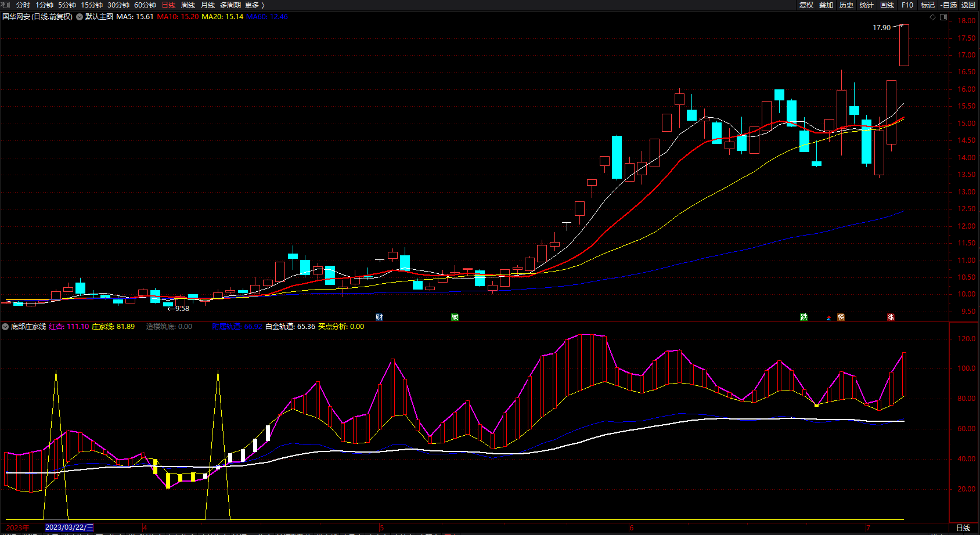Click the red 涨 event marker
Image resolution: width=980 pixels, height=535 pixels.
(891, 317)
